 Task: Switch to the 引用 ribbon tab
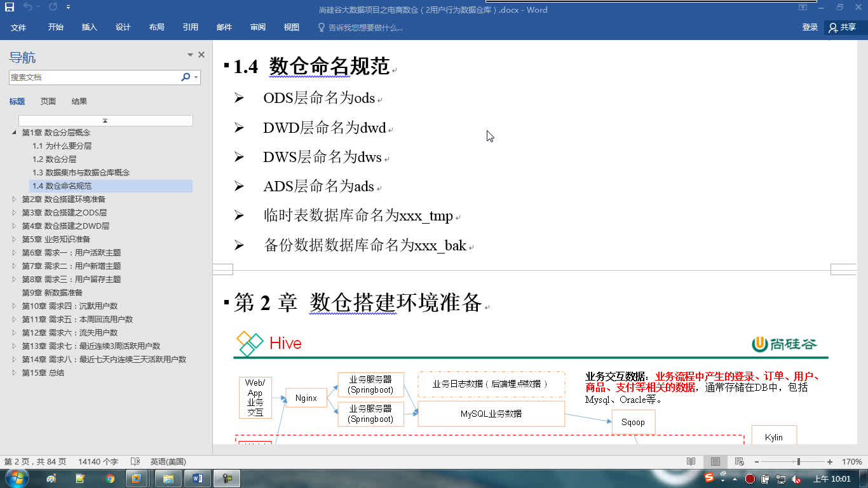[191, 27]
